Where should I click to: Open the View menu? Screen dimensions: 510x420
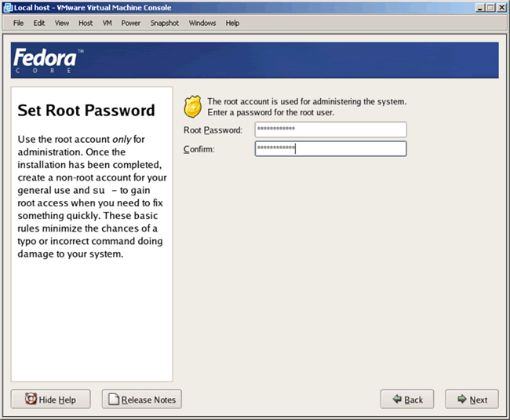tap(62, 23)
